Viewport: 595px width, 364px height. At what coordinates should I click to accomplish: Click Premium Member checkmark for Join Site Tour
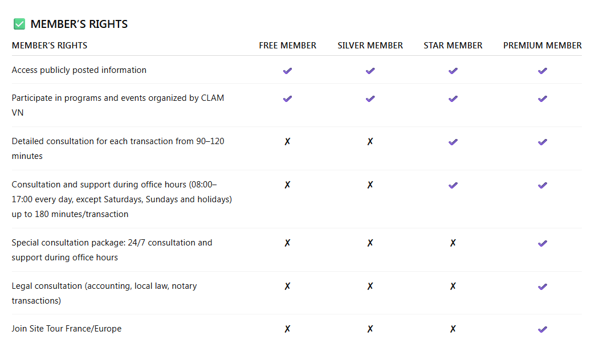(x=542, y=329)
